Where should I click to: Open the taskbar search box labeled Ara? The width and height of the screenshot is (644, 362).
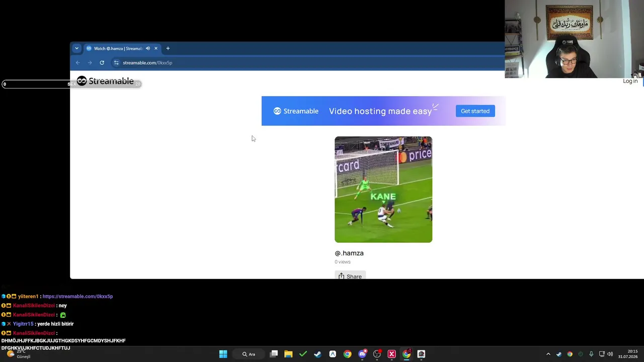tap(249, 354)
